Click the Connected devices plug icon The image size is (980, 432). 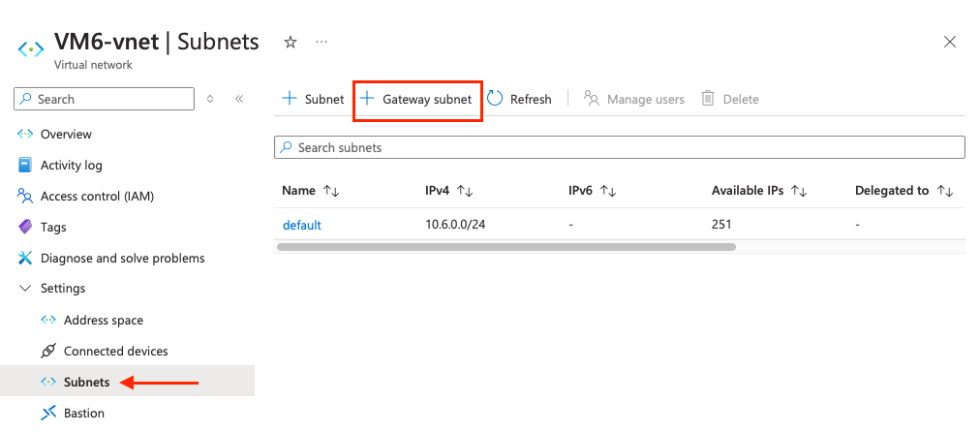48,351
